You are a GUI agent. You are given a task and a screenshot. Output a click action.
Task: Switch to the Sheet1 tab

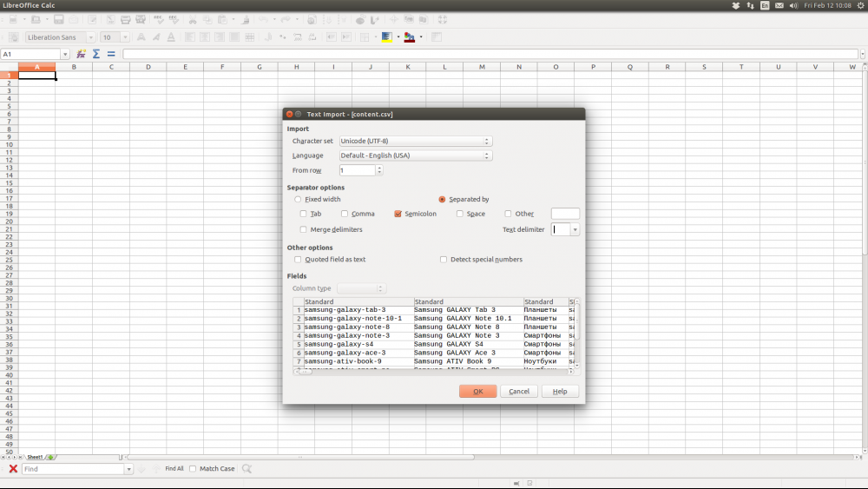pyautogui.click(x=35, y=457)
